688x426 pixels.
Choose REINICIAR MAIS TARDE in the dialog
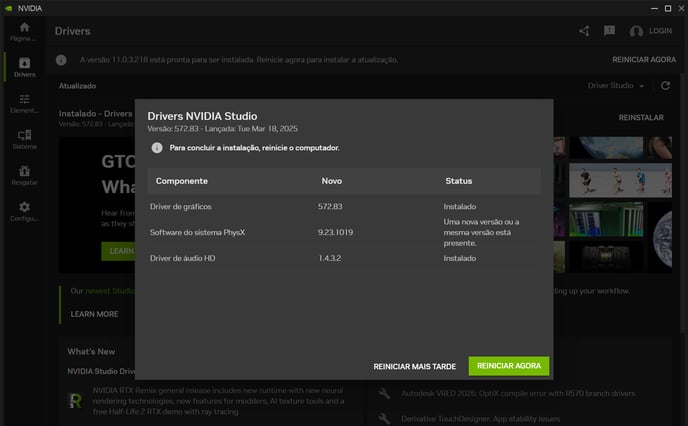(x=415, y=366)
